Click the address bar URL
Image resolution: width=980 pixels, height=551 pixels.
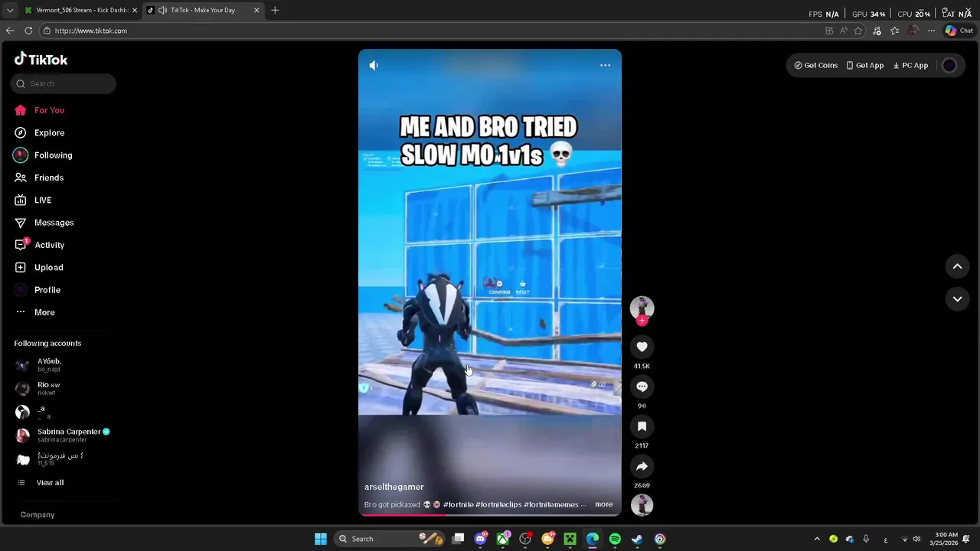tap(90, 31)
